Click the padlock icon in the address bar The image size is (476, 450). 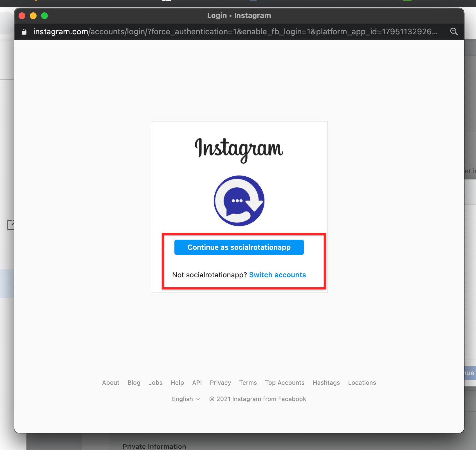pos(24,32)
